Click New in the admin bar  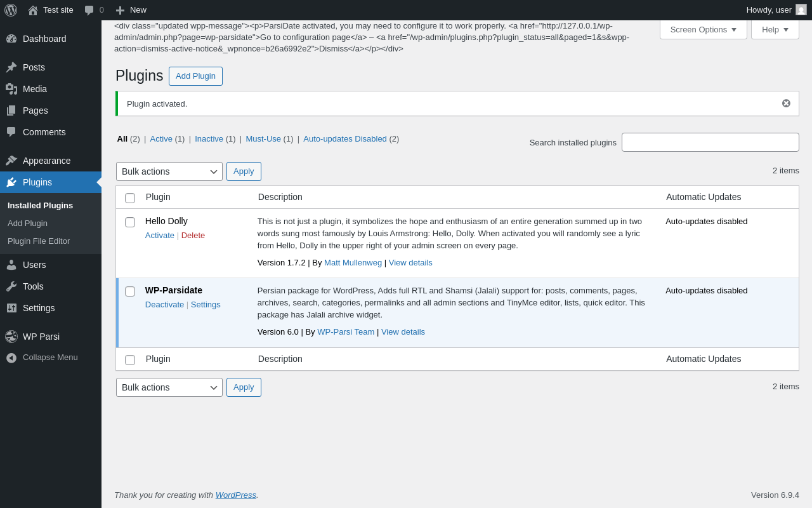131,10
